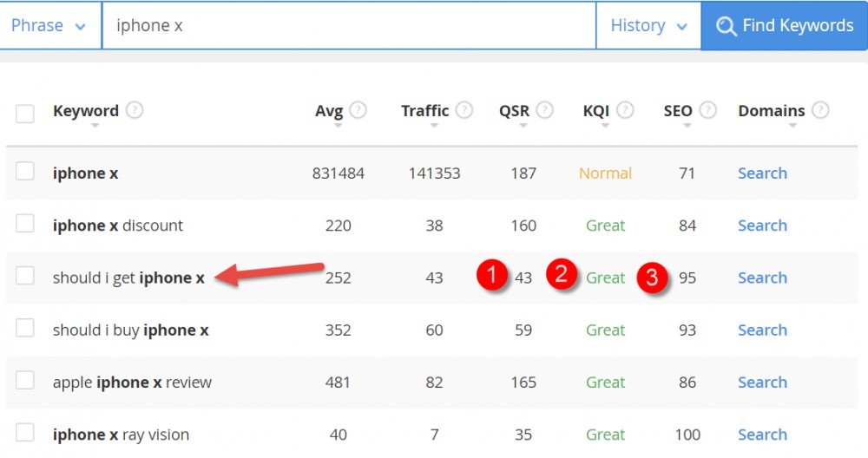Click the 'iphone x ray vision' keyword

pos(122,435)
